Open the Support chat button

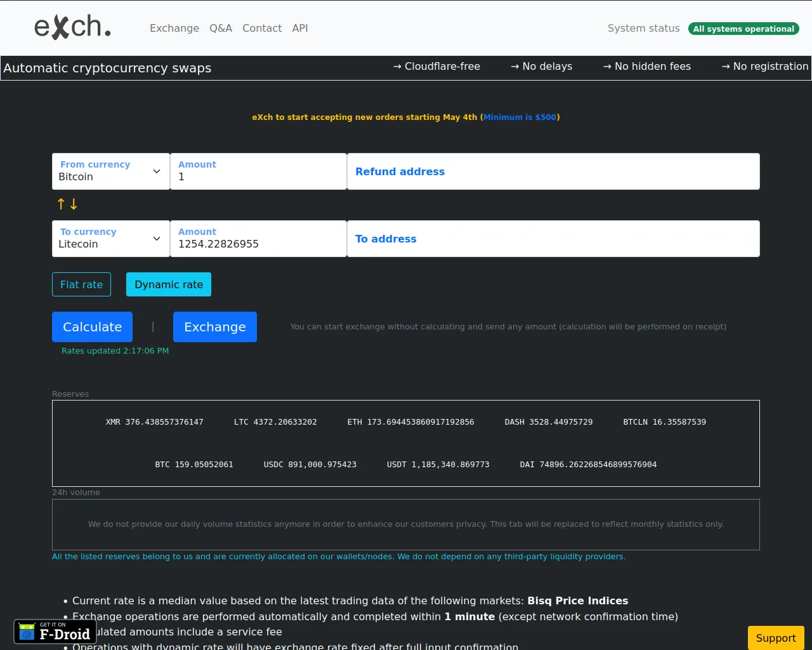[x=776, y=638]
